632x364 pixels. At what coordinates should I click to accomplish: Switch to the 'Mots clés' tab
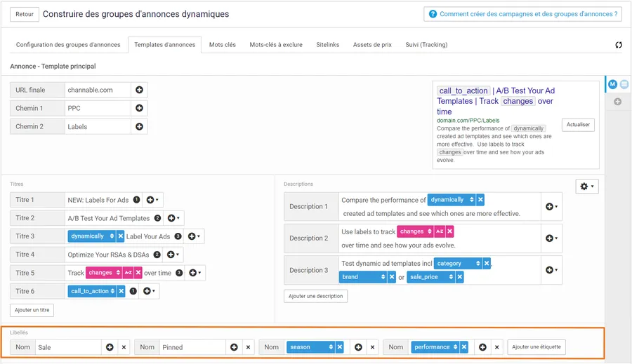point(223,45)
